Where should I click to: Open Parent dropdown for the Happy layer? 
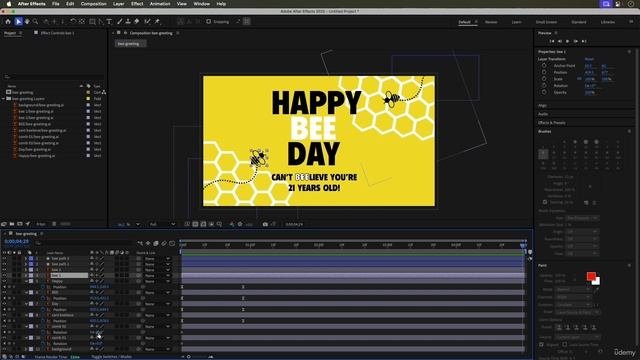point(158,281)
